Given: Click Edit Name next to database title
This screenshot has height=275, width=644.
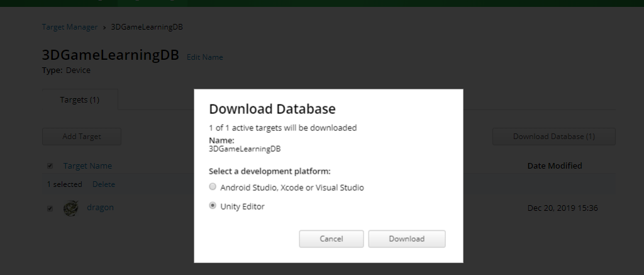Looking at the screenshot, I should [x=204, y=57].
